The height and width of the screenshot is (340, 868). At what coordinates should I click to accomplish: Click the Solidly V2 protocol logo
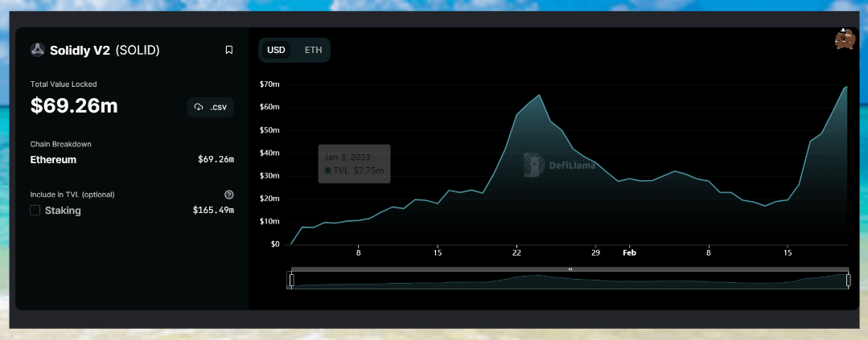tap(37, 50)
